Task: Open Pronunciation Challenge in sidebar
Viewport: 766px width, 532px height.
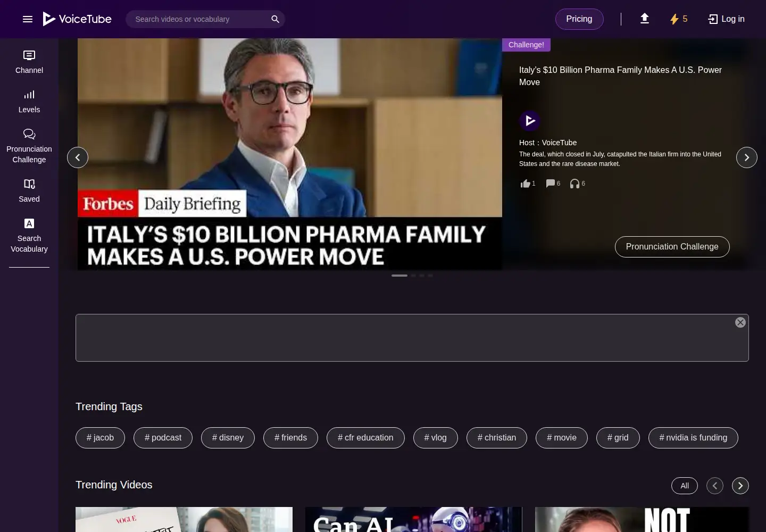Action: click(29, 146)
